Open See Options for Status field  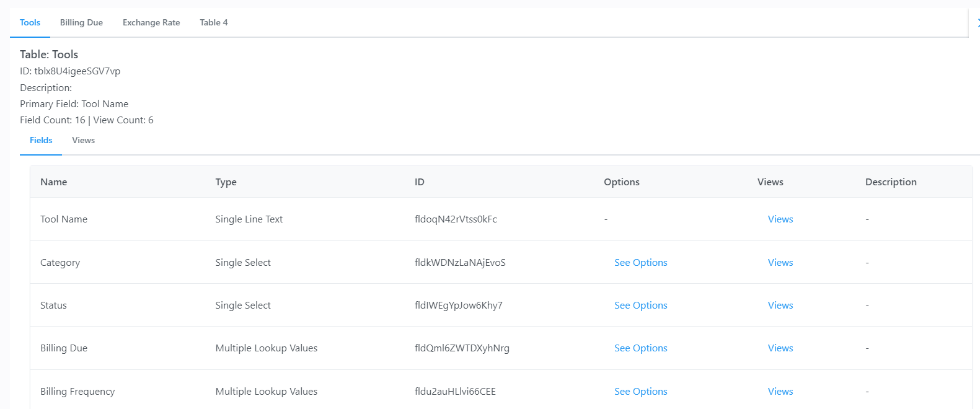(x=640, y=306)
